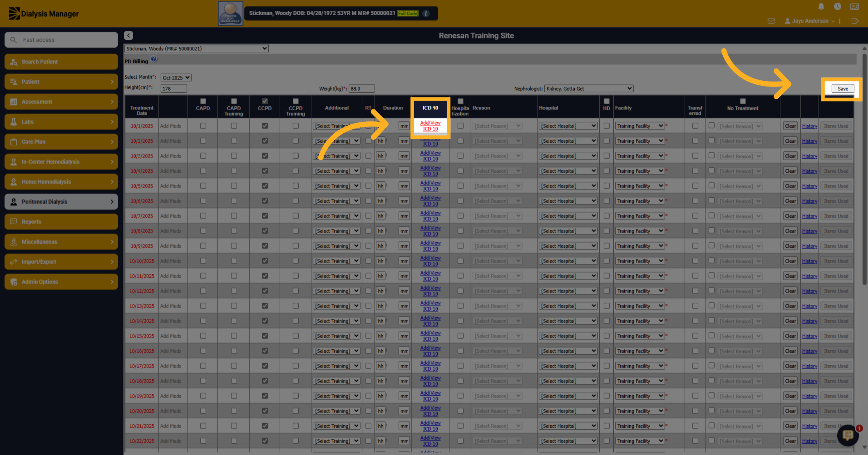Open the chat support bubble icon
The width and height of the screenshot is (868, 455).
tap(847, 435)
